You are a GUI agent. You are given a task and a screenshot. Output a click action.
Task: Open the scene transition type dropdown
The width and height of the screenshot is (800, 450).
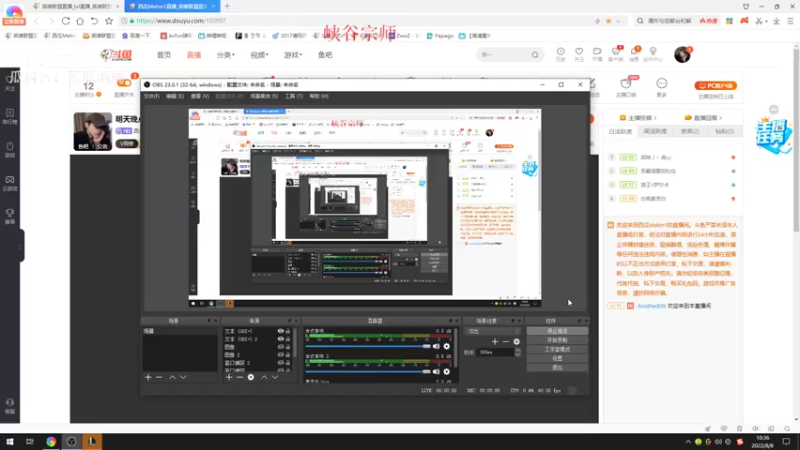493,331
